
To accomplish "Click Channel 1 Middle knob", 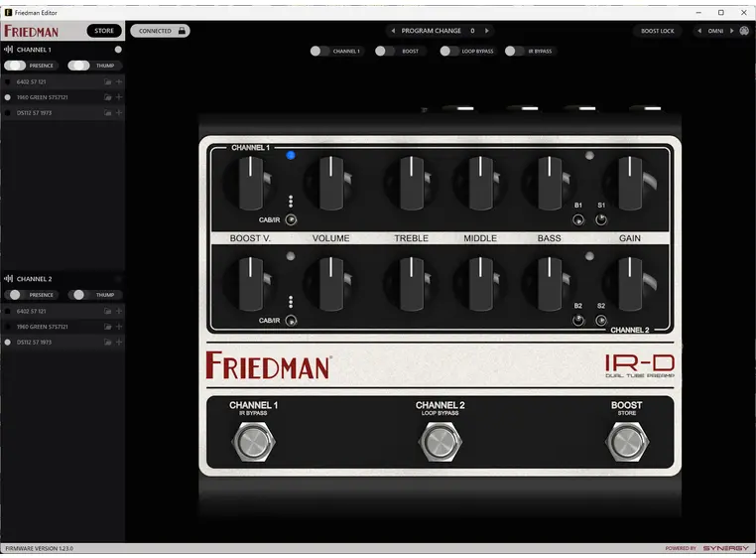I will 480,184.
